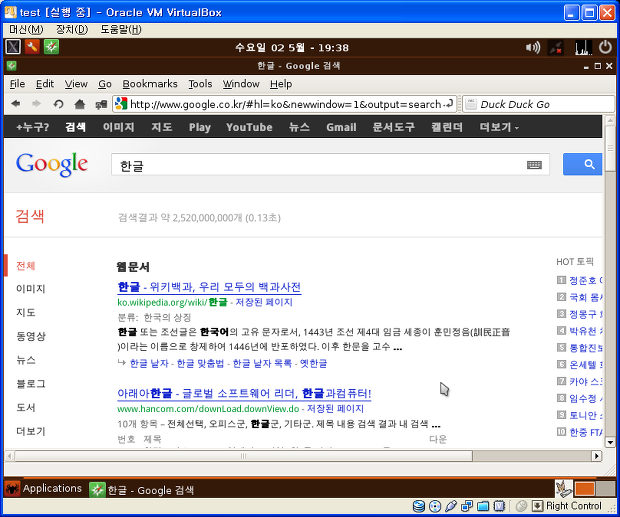Click the horizontal scrollbar right arrow

[597, 456]
